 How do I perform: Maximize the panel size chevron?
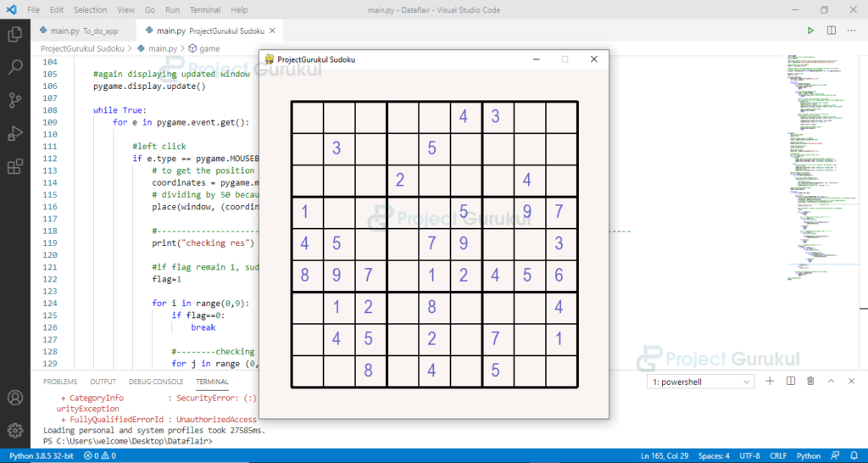point(831,381)
